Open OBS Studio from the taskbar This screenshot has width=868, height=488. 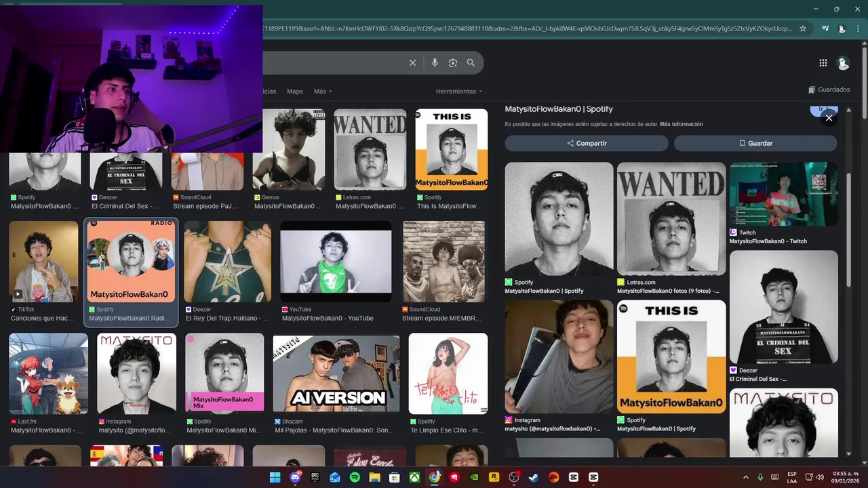coord(514,477)
